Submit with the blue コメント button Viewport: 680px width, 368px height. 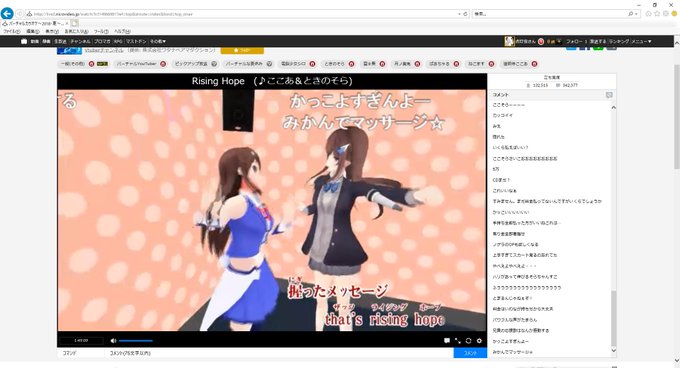click(x=470, y=353)
